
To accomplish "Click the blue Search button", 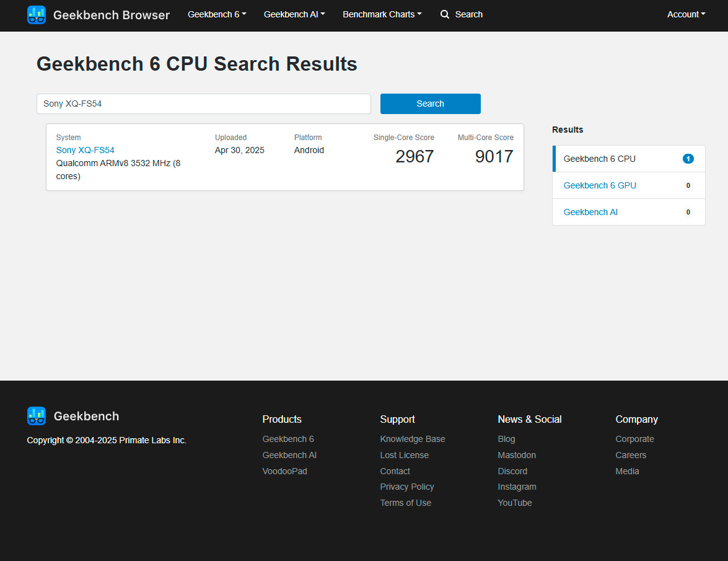I will pyautogui.click(x=431, y=104).
